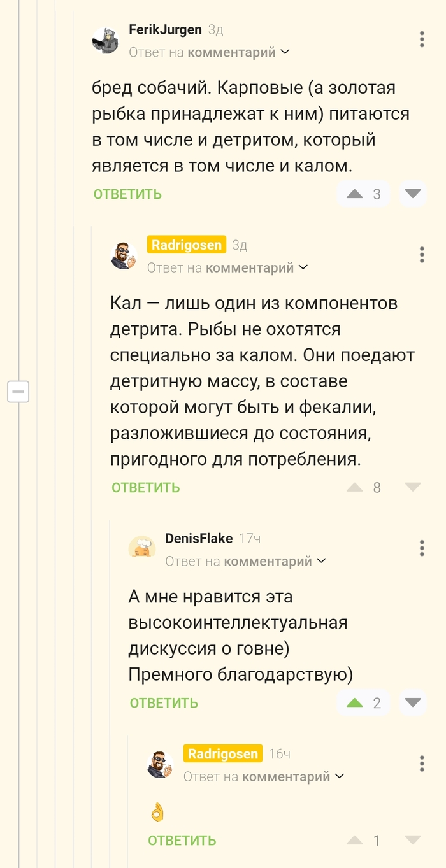Image resolution: width=446 pixels, height=868 pixels.
Task: Reply to DenisFlake's comment
Action: point(164,703)
